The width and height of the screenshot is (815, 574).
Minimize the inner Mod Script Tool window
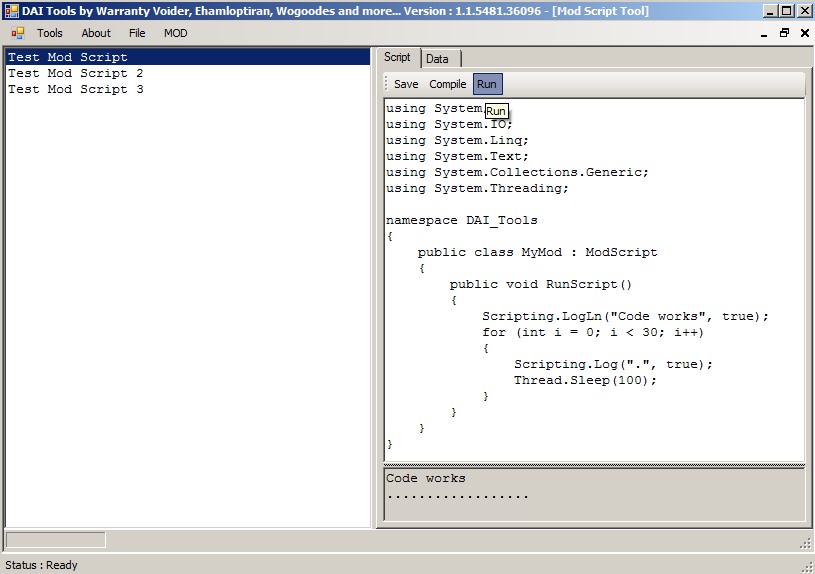click(x=765, y=33)
